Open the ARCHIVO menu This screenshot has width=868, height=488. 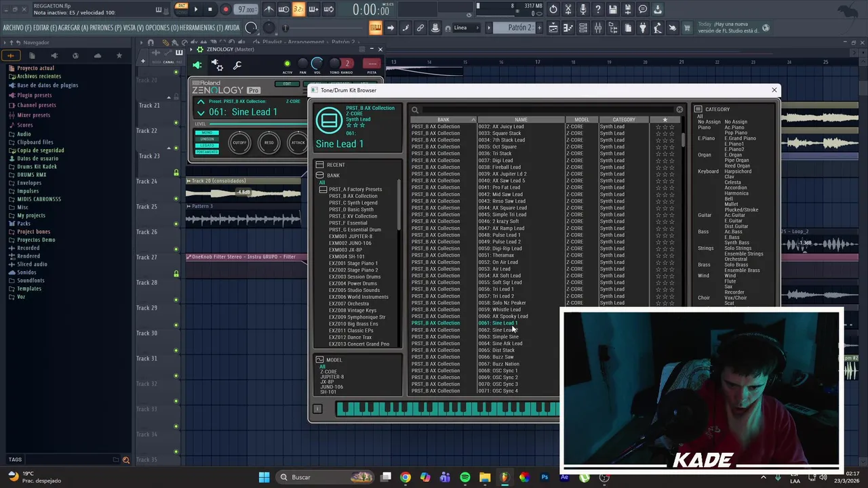(17, 28)
